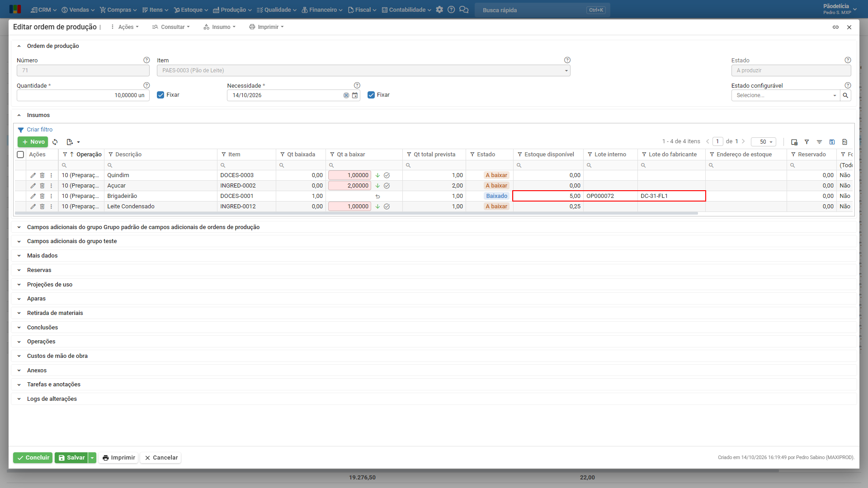Image resolution: width=868 pixels, height=488 pixels.
Task: Sort by Descrição column header
Action: click(x=128, y=155)
